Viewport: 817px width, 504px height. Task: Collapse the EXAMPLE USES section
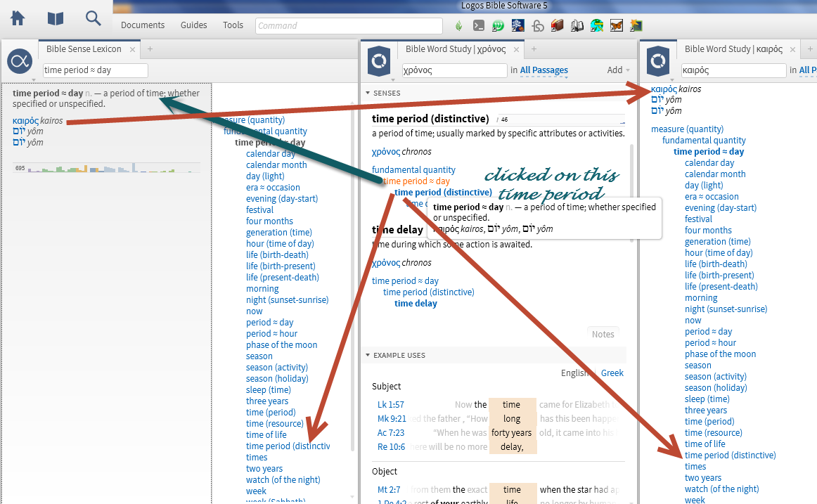pyautogui.click(x=368, y=355)
